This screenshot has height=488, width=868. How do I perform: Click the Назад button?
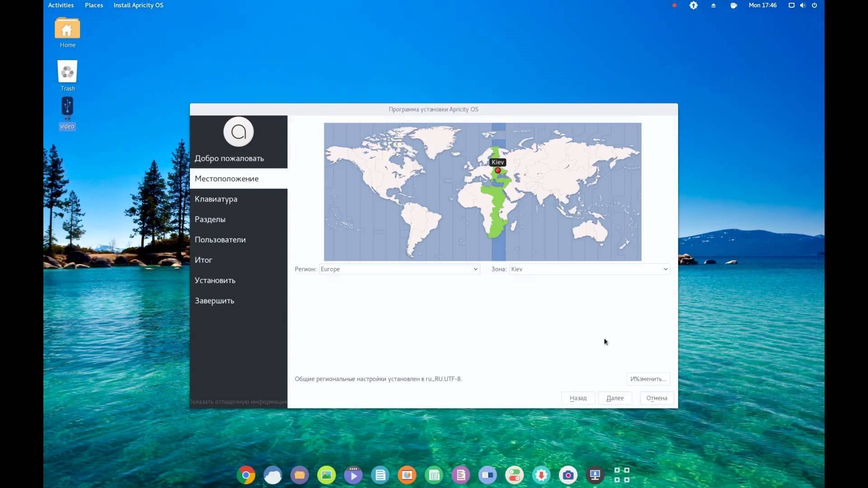578,398
